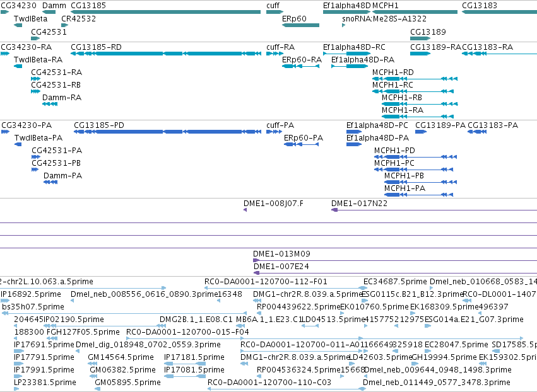The height and width of the screenshot is (392, 537).
Task: Select protein cuff-PA
Action: tap(280, 125)
